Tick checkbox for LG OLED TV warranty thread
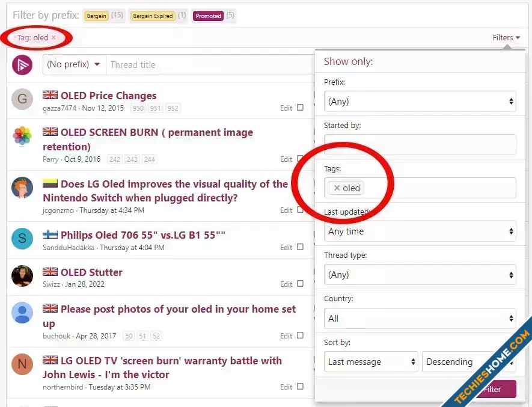The image size is (532, 407). 301,387
